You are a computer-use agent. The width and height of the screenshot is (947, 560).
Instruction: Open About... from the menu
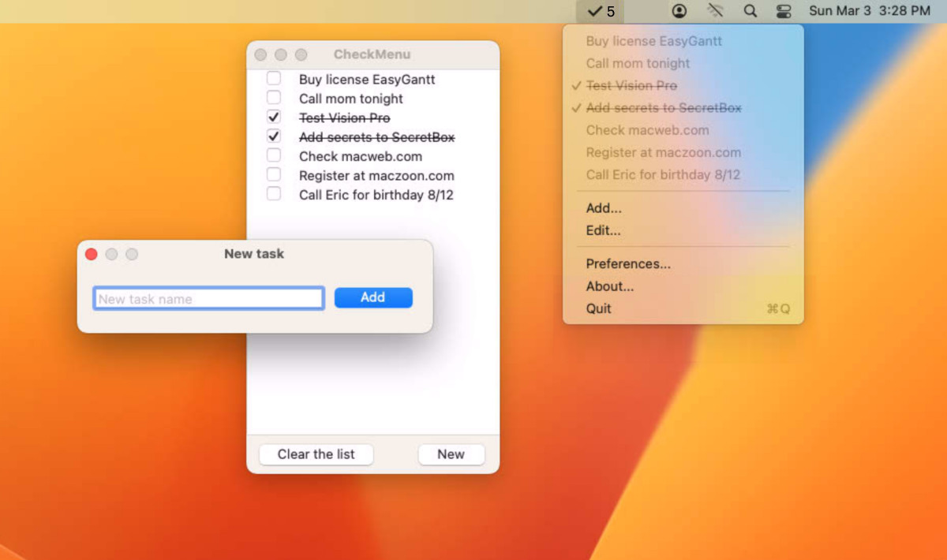tap(683, 286)
